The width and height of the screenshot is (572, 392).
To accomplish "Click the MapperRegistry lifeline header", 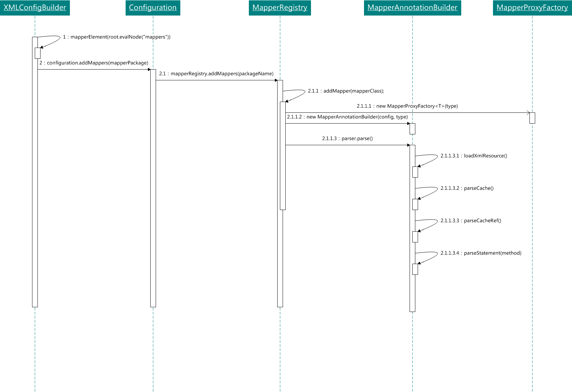I will pyautogui.click(x=280, y=8).
